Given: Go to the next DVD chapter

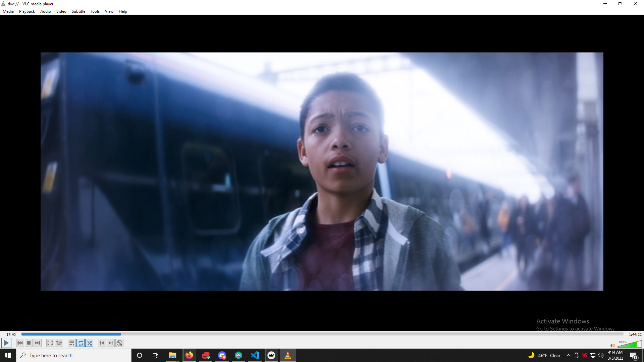Looking at the screenshot, I should pyautogui.click(x=111, y=343).
